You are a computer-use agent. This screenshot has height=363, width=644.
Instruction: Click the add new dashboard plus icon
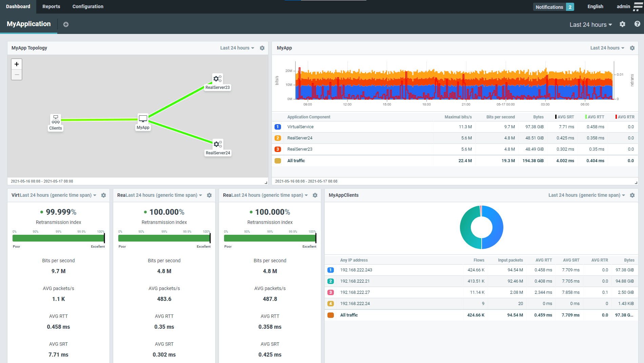66,24
